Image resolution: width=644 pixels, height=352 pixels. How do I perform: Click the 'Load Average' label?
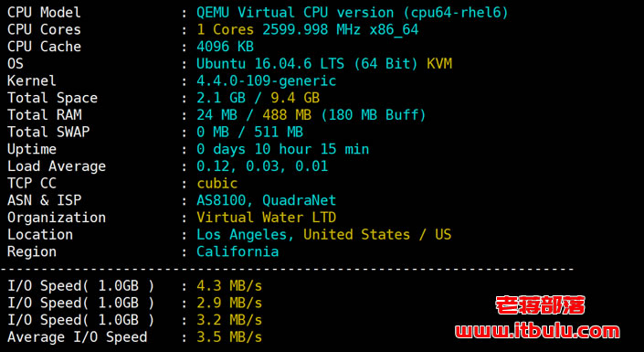point(57,167)
